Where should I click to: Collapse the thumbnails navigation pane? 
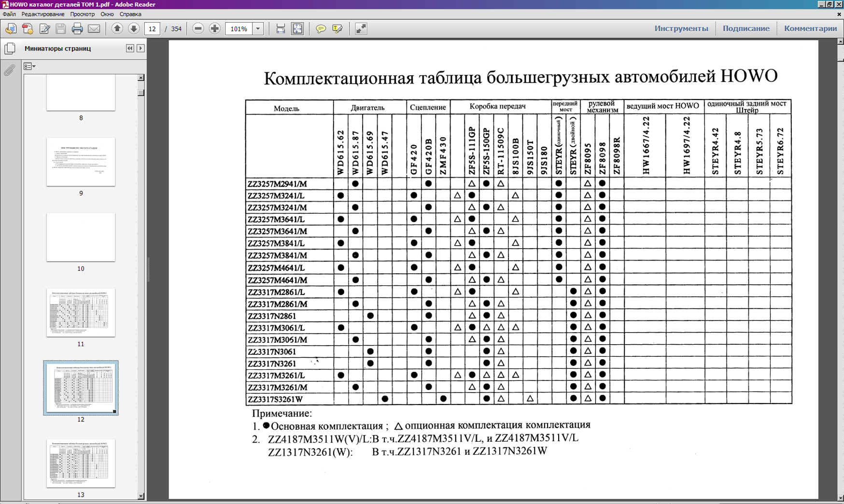(130, 48)
